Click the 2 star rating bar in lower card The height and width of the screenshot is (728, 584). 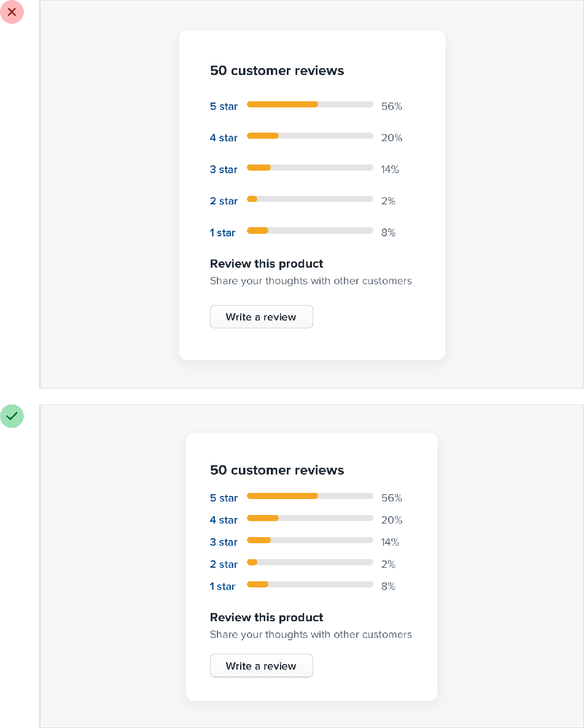[310, 562]
